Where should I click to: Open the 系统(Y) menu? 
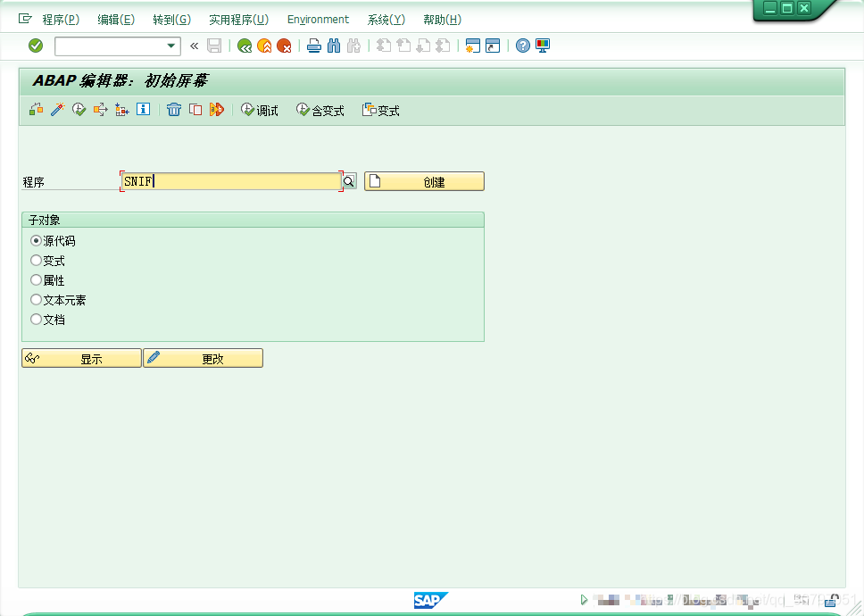tap(386, 20)
